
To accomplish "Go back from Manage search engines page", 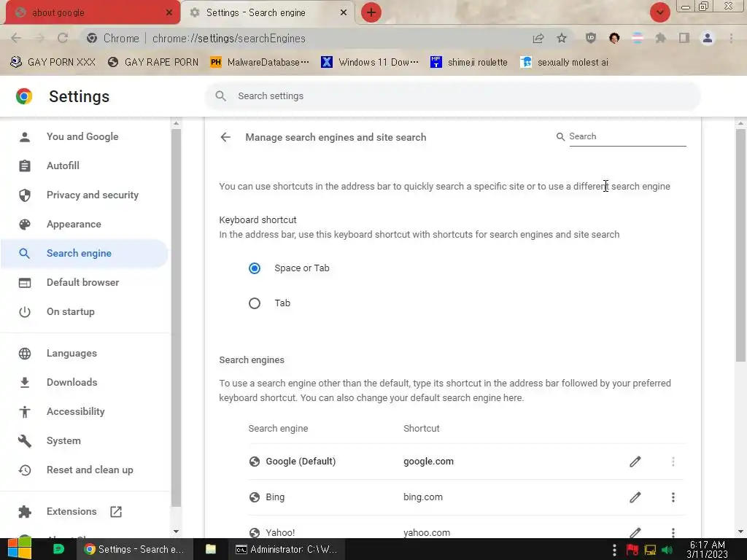I will [225, 137].
